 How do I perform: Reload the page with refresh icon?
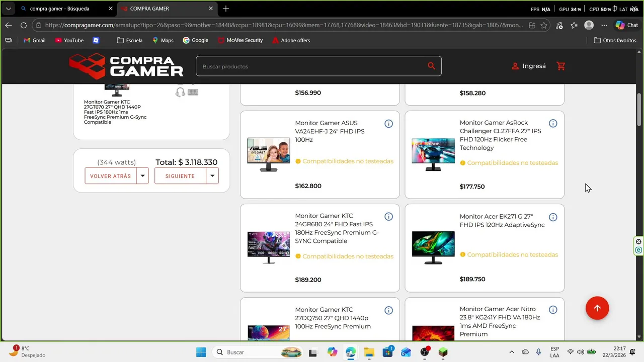(x=24, y=25)
